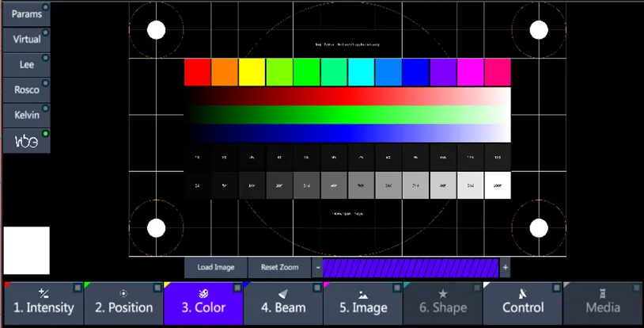Pick the 100% white grayscale square
Image resolution: width=644 pixels, height=328 pixels.
(498, 185)
